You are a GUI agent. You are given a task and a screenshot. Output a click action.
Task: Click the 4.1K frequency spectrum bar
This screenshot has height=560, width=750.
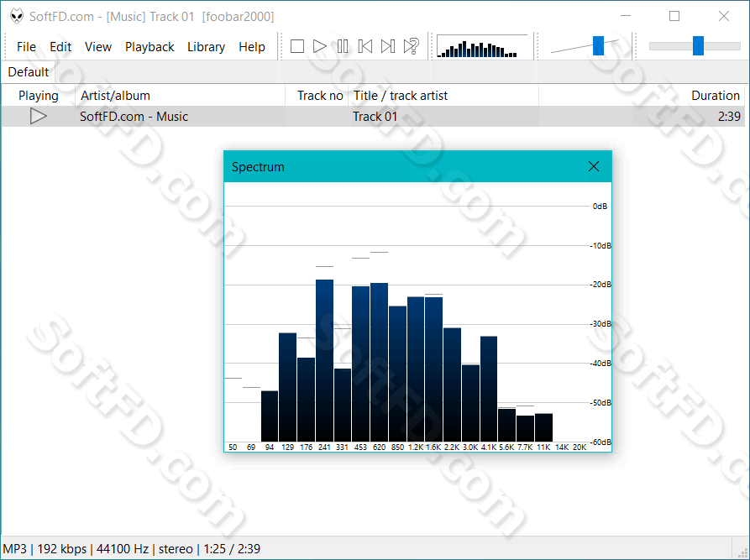[489, 389]
